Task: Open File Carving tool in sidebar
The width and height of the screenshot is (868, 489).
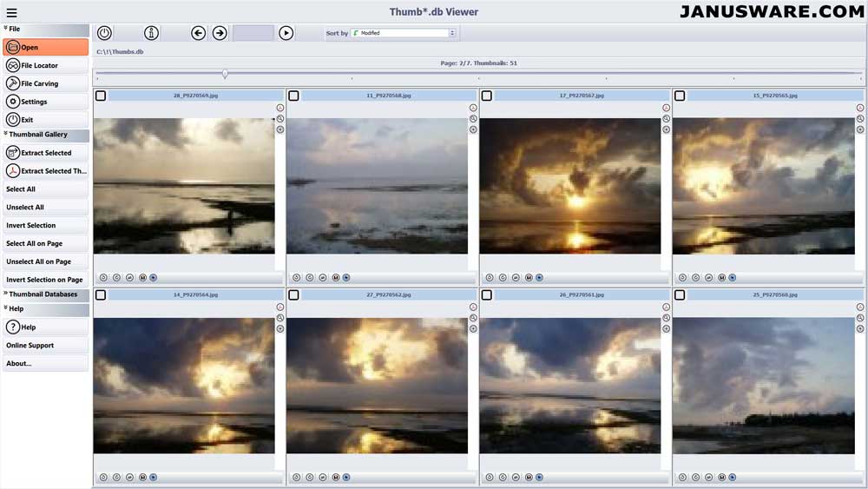Action: [x=39, y=83]
